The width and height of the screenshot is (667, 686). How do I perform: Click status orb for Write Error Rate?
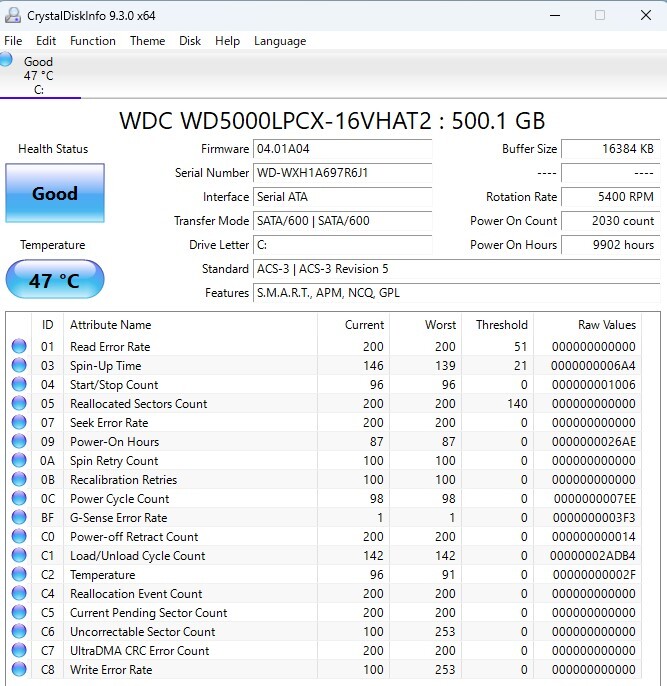click(x=19, y=669)
